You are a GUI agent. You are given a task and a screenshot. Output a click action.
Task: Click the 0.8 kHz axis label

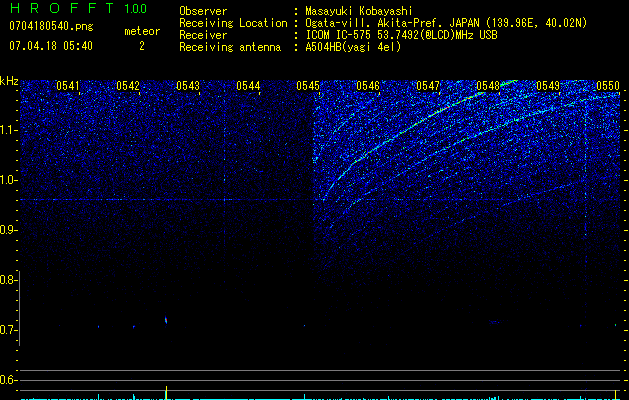(x=9, y=280)
